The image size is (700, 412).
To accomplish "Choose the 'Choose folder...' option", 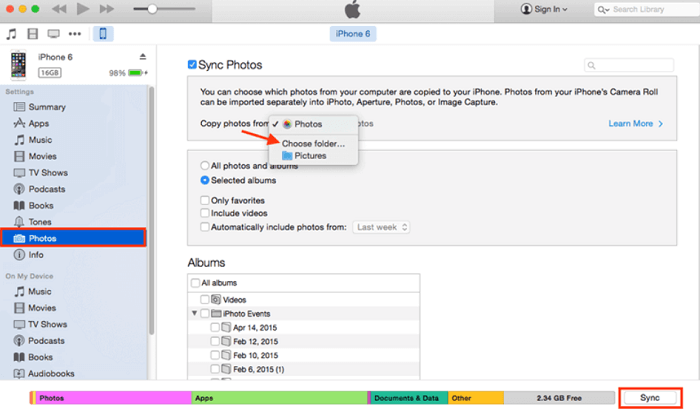I will (313, 144).
